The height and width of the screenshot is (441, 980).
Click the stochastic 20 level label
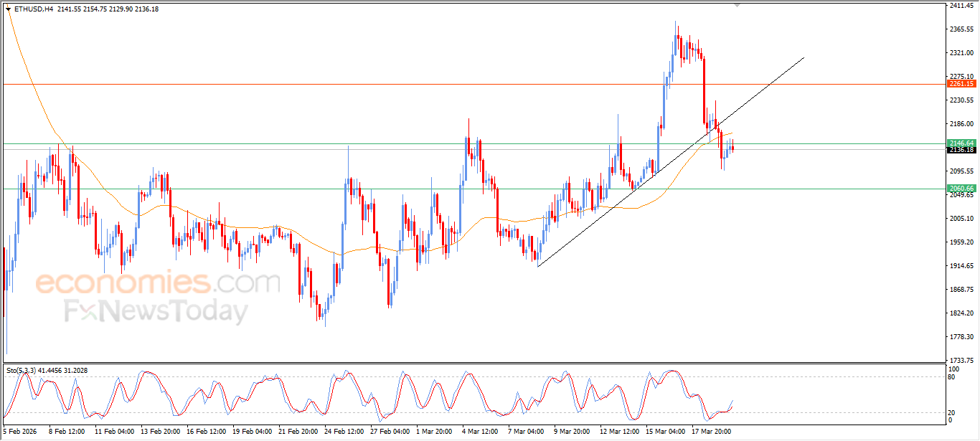point(951,412)
